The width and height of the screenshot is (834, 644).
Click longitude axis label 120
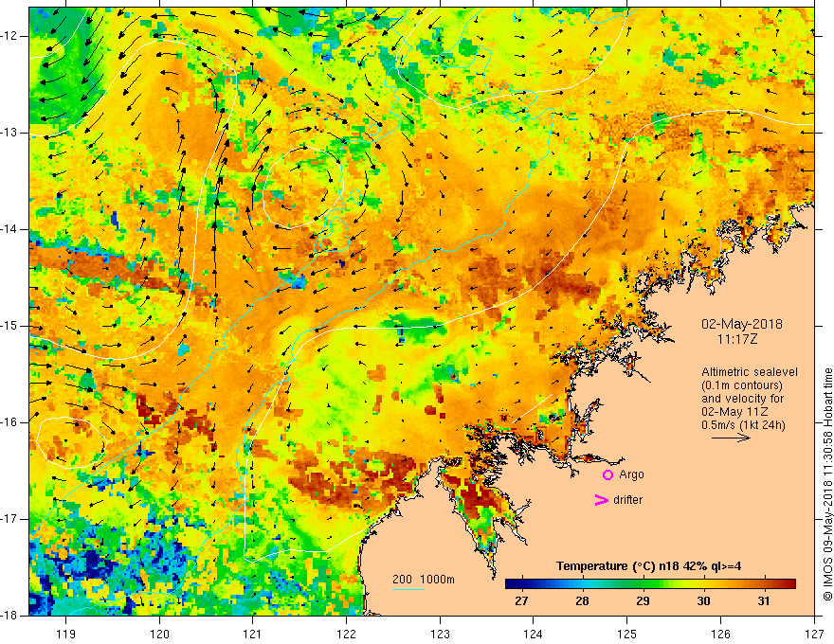pyautogui.click(x=159, y=634)
